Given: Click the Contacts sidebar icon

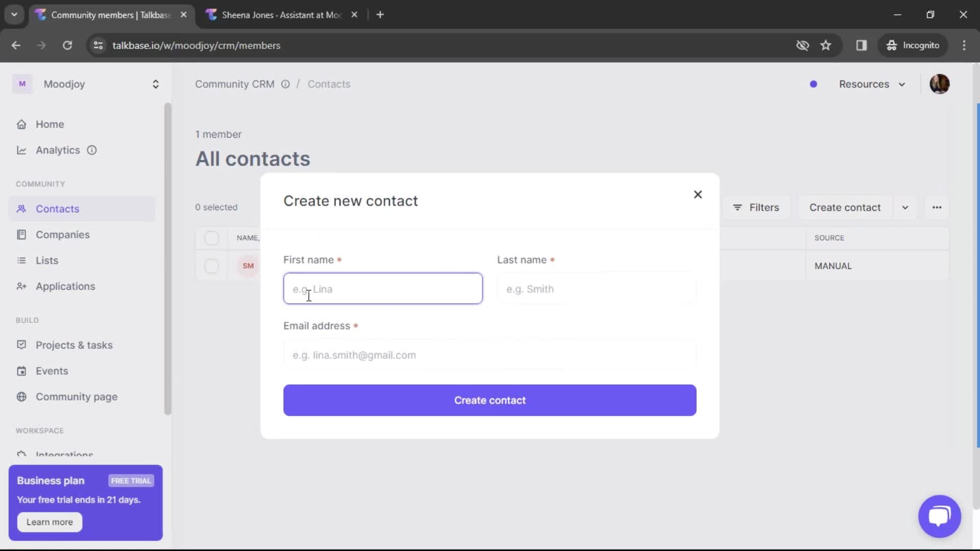Looking at the screenshot, I should point(21,209).
